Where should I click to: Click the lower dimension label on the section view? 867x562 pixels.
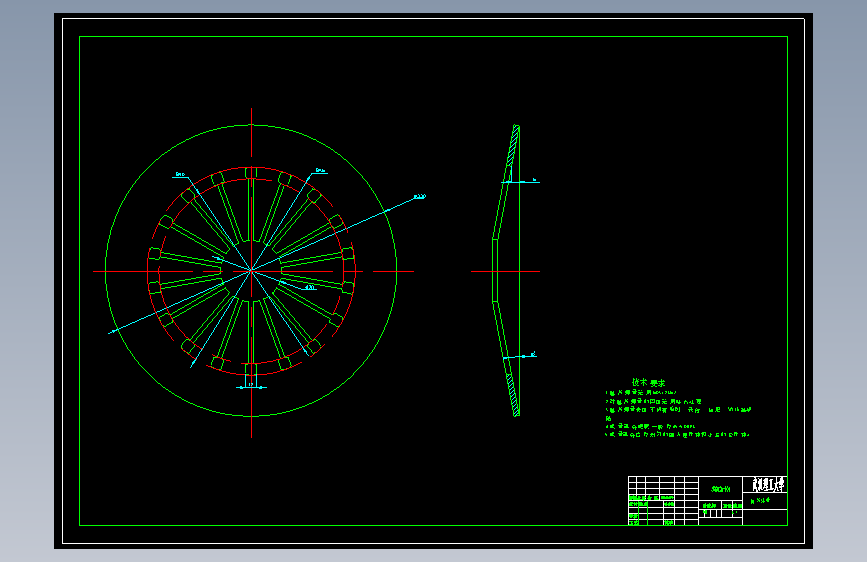533,353
